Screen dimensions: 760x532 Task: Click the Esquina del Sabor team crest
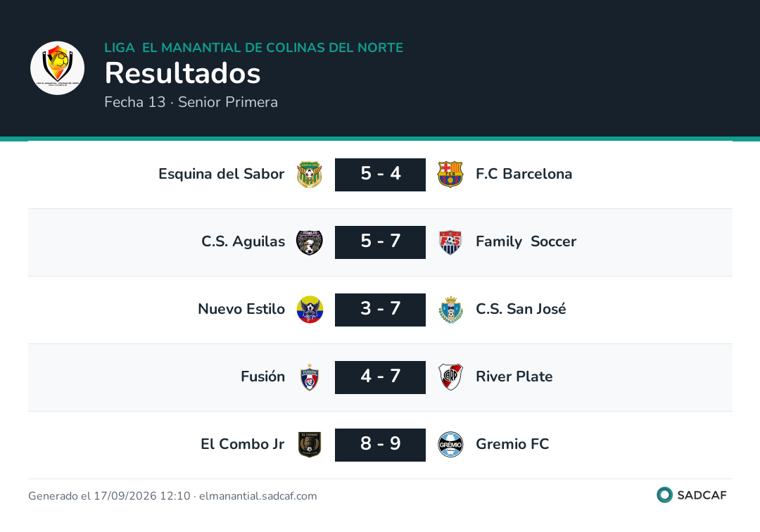point(309,175)
